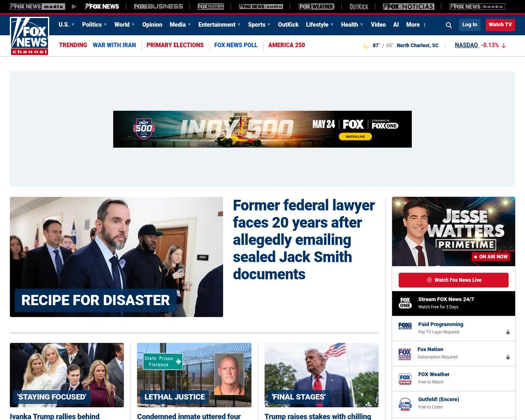Viewport: 525px width, 420px height.
Task: Click the Log In button
Action: (470, 25)
